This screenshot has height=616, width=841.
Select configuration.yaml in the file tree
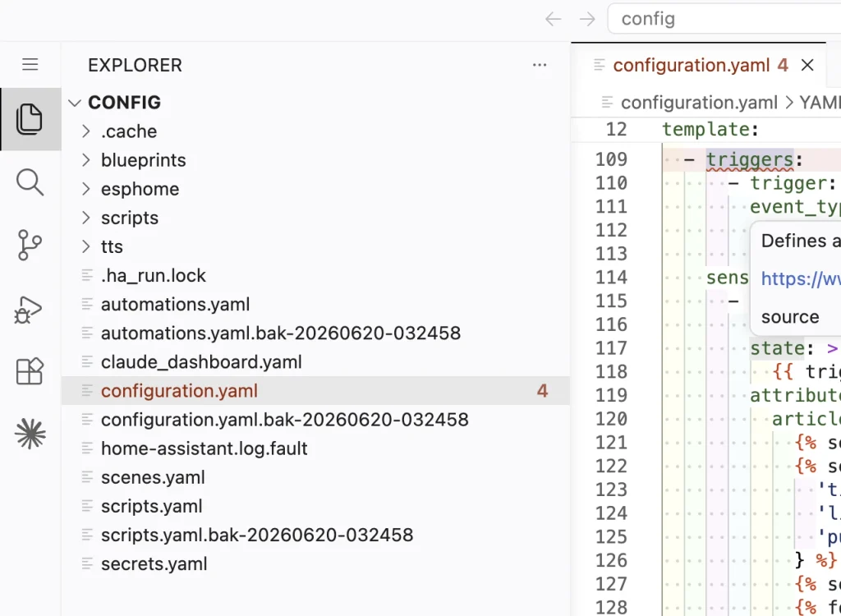(315, 391)
